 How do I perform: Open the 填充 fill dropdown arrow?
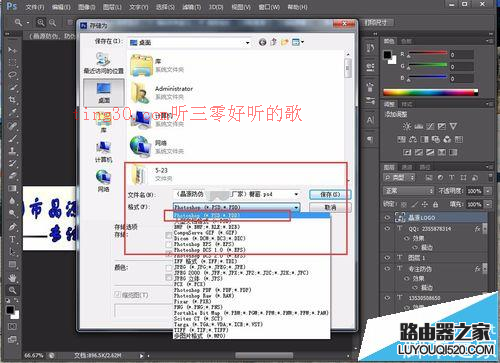(x=488, y=204)
